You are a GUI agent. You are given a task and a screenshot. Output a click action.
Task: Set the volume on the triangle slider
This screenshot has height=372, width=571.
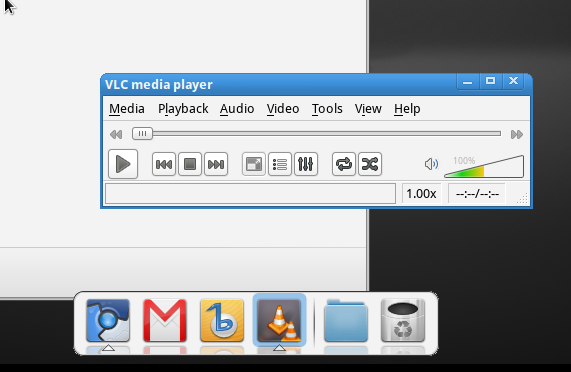tap(484, 166)
